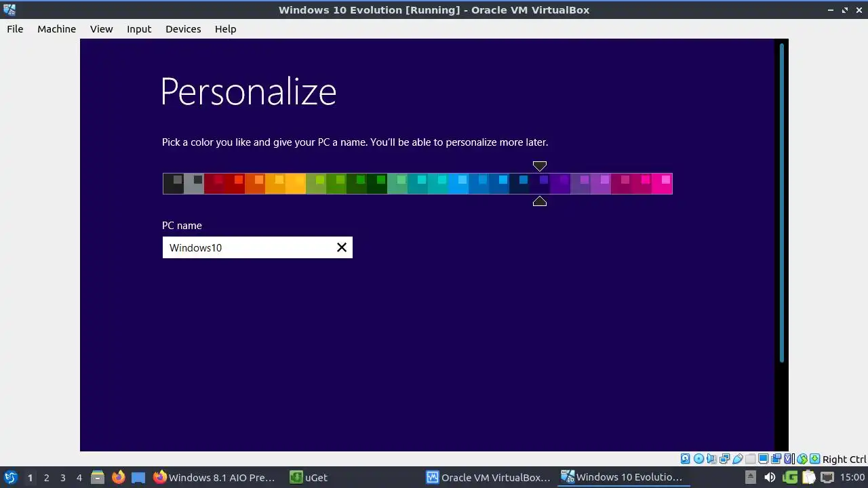The height and width of the screenshot is (488, 868).
Task: Pick the olive green color swatch
Action: (316, 184)
